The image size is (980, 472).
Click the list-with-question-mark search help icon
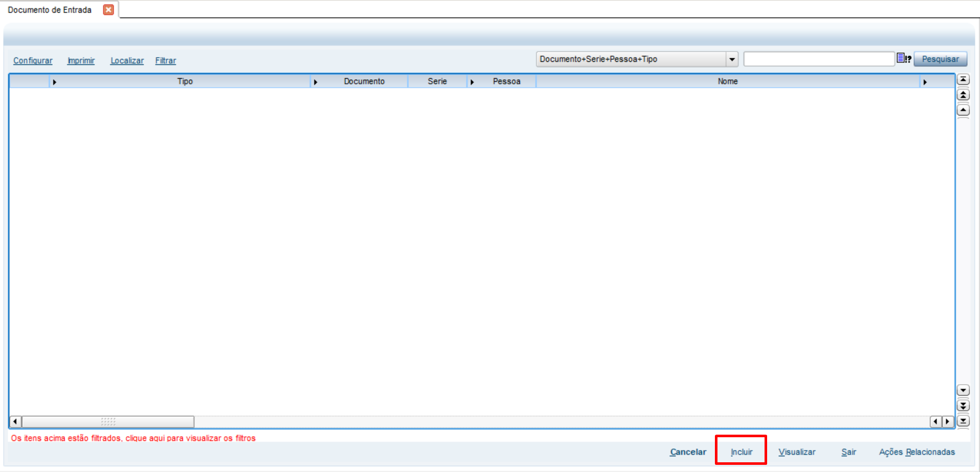tap(904, 58)
